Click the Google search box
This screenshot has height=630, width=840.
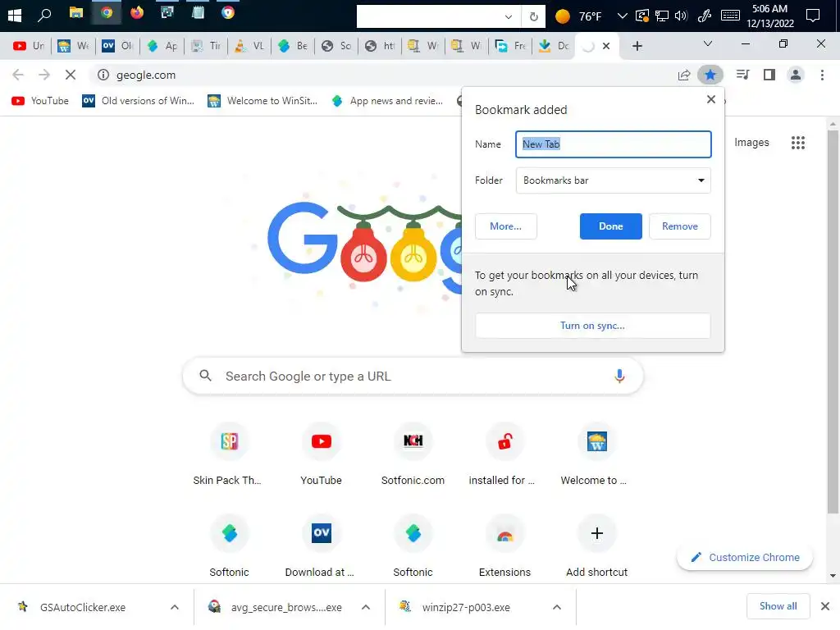tap(413, 376)
